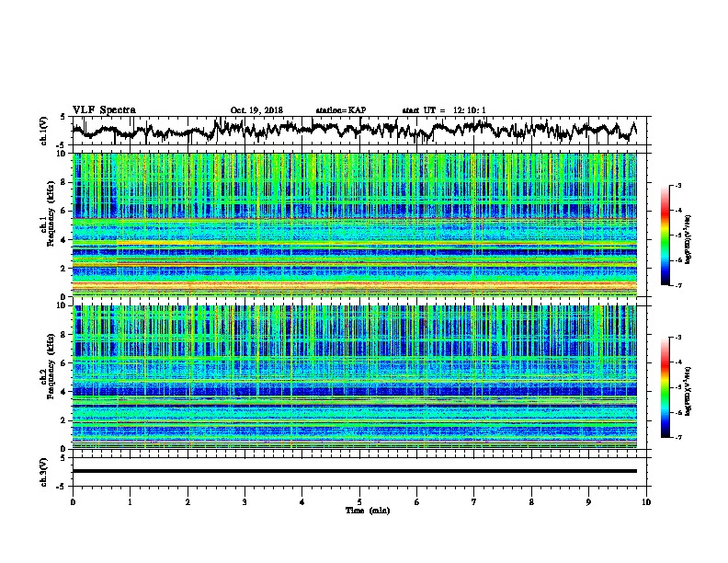728x563 pixels.
Task: Select the date text "Oct. 19, 2018"
Action: click(x=256, y=110)
